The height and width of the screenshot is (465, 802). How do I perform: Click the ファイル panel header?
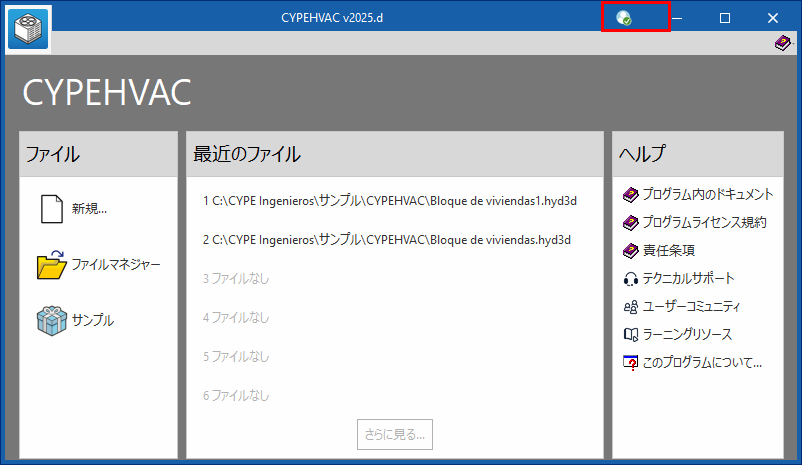(x=99, y=154)
